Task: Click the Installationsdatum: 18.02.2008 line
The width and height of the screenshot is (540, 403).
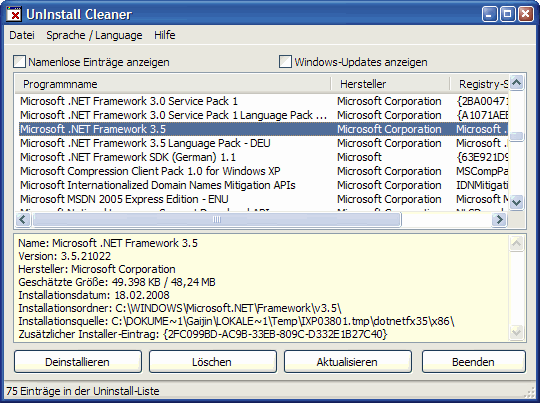Action: point(94,295)
